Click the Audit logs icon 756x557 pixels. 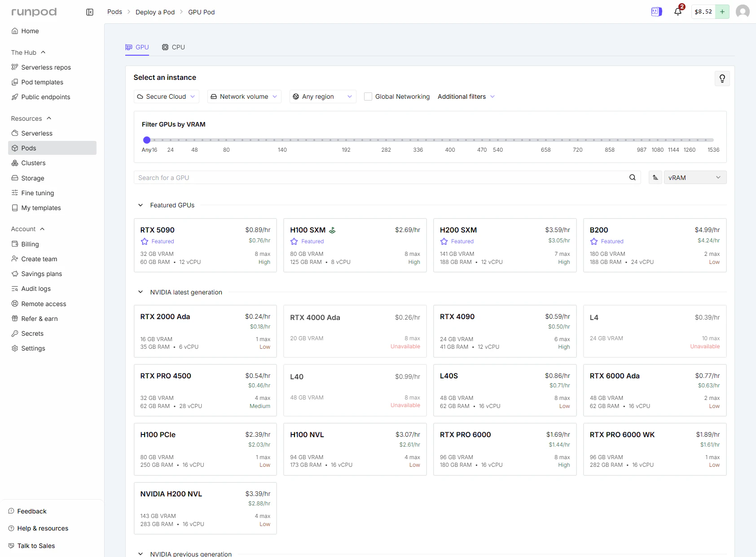point(15,289)
